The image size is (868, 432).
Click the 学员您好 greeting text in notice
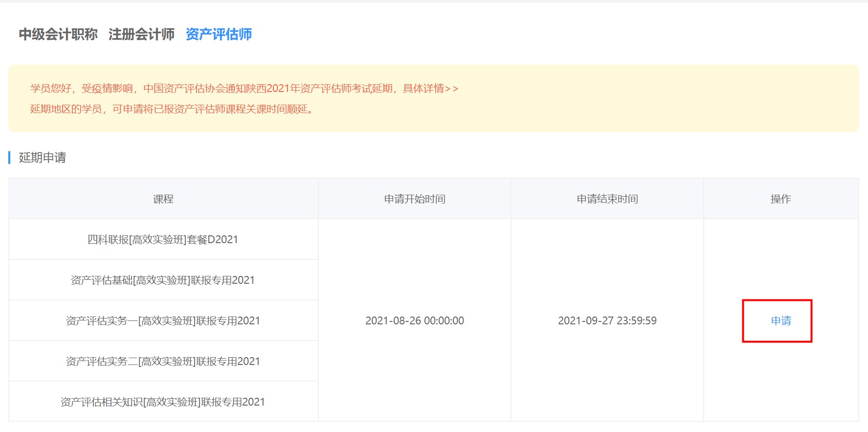tap(51, 89)
